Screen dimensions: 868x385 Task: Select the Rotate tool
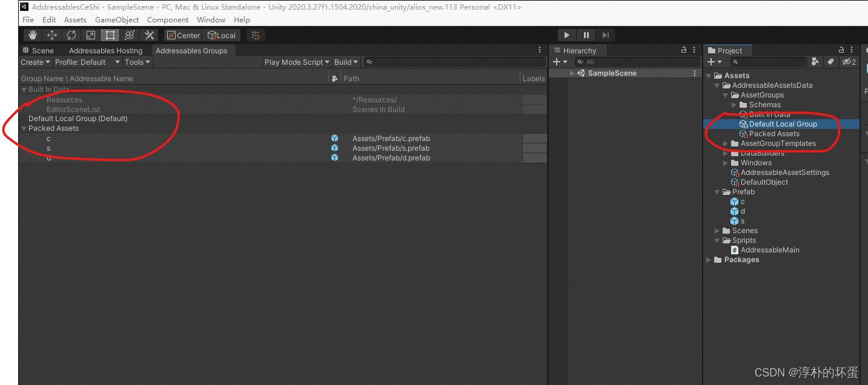click(x=71, y=35)
